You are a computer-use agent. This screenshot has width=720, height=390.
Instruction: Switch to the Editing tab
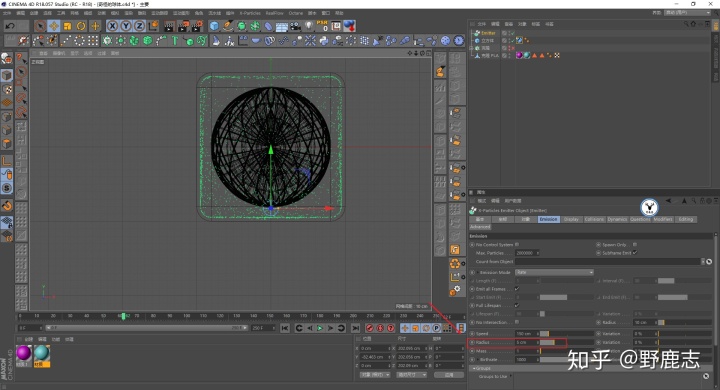pyautogui.click(x=686, y=219)
